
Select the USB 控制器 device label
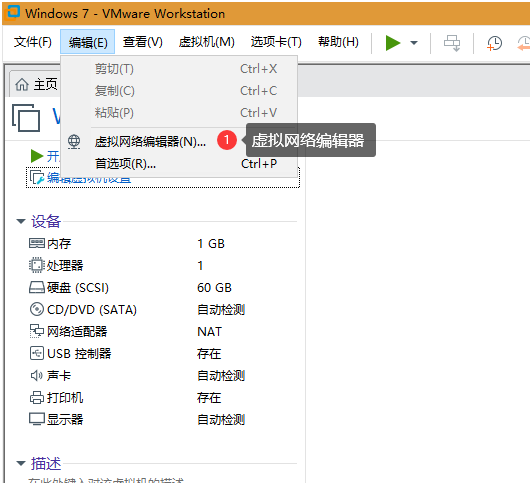pyautogui.click(x=79, y=354)
